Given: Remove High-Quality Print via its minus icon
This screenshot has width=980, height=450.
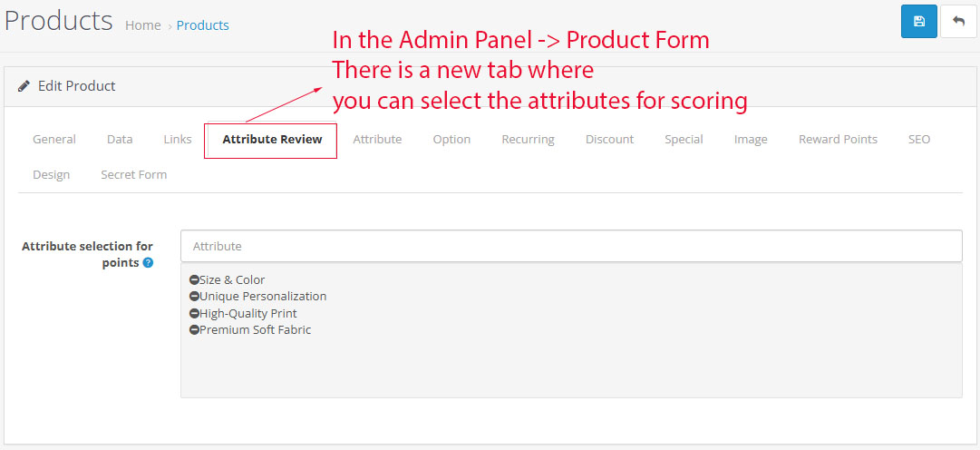Looking at the screenshot, I should tap(194, 314).
